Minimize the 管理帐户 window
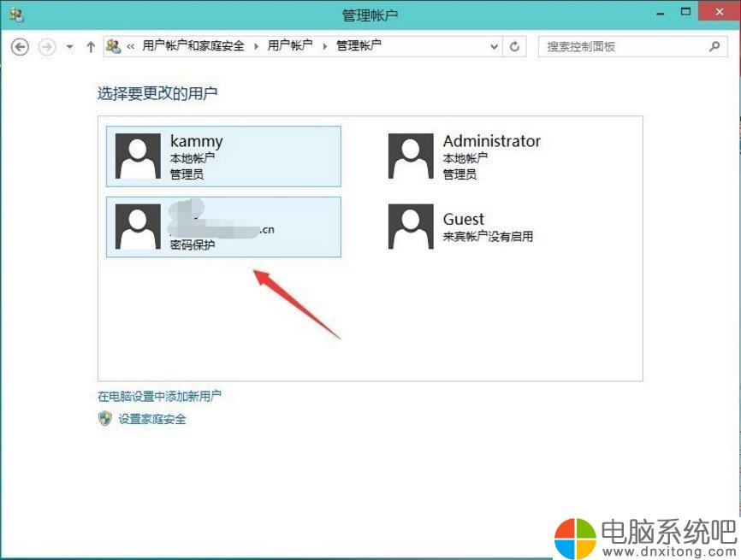 tap(661, 14)
